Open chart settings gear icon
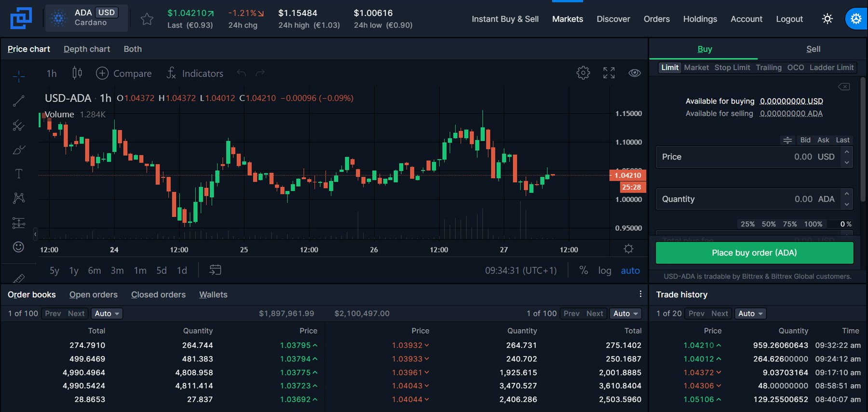868x412 pixels. tap(583, 73)
